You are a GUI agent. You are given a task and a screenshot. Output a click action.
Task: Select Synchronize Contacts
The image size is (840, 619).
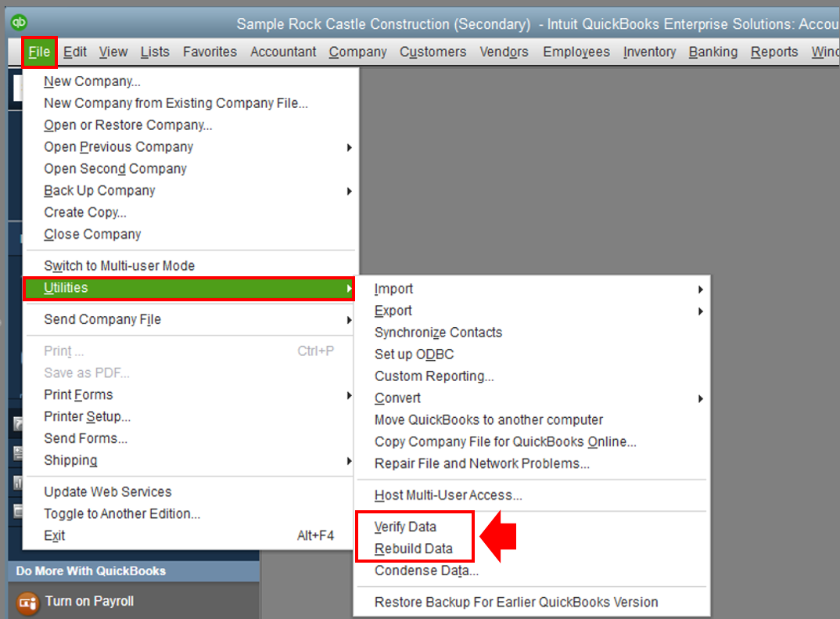tap(533, 333)
